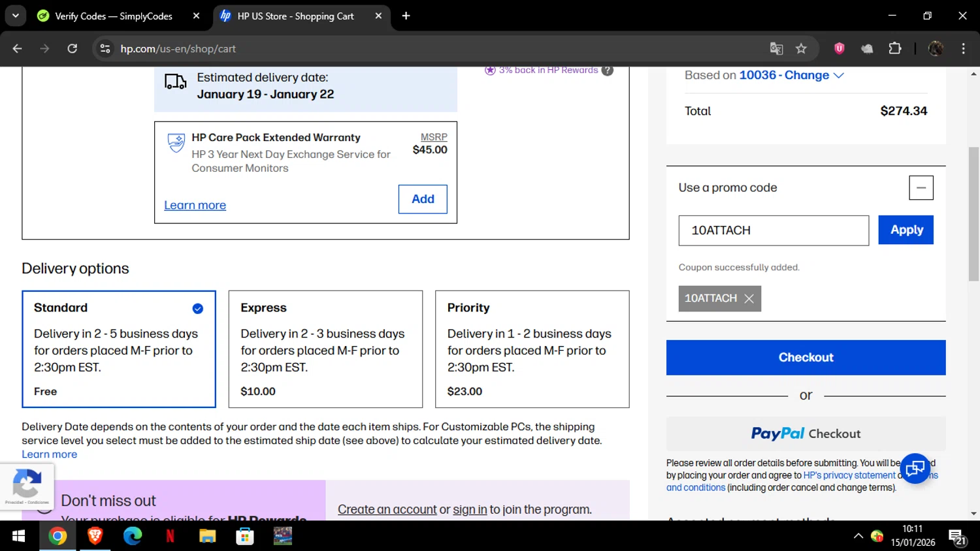Switch to Verify Codes SimplyCodes tab
This screenshot has height=551, width=980.
pos(114,16)
